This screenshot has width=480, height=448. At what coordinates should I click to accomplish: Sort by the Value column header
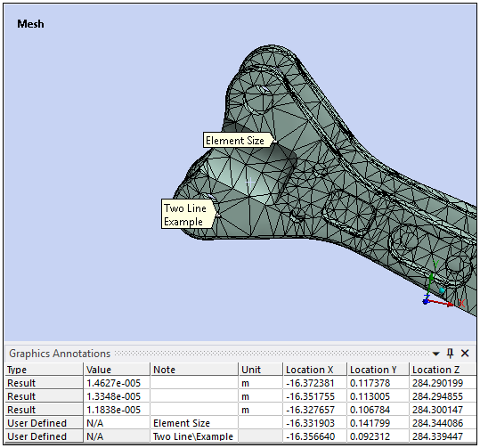117,370
